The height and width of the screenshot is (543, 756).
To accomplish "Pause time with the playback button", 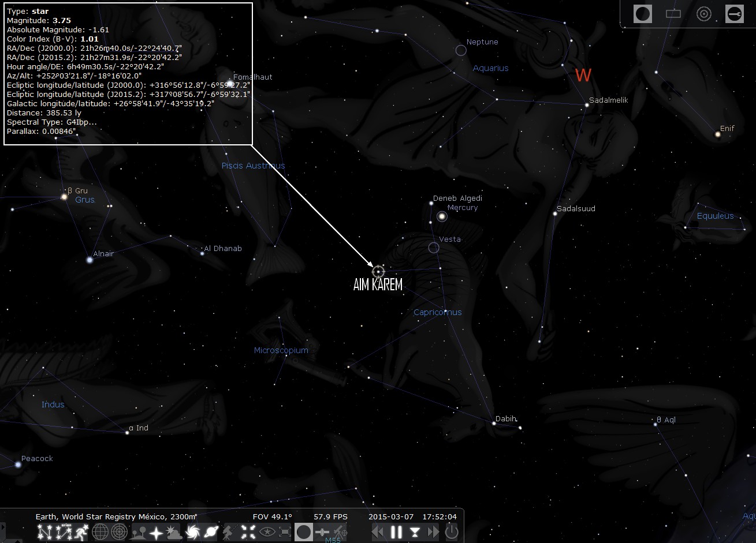I will (x=396, y=532).
